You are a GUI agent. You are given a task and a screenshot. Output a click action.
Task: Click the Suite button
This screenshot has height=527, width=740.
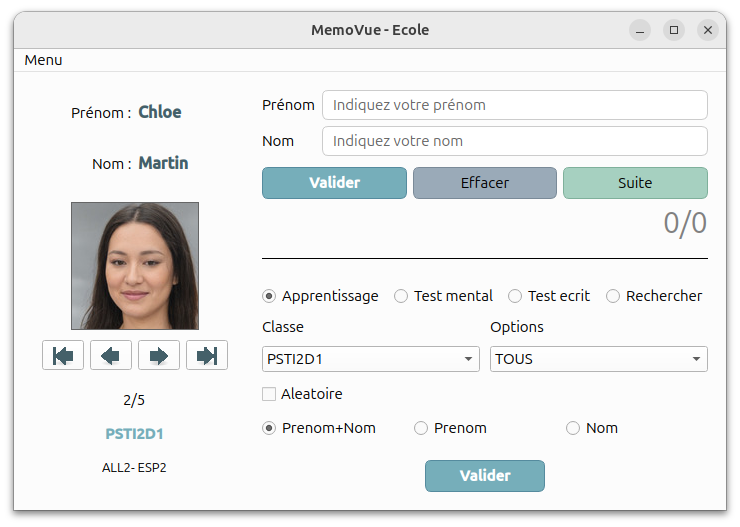[635, 183]
